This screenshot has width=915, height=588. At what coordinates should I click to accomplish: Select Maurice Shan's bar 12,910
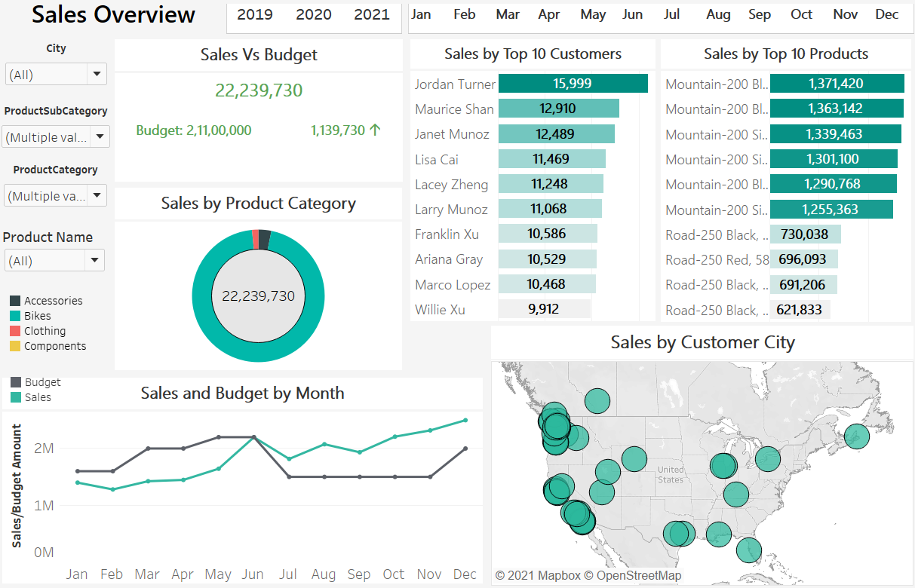(559, 109)
